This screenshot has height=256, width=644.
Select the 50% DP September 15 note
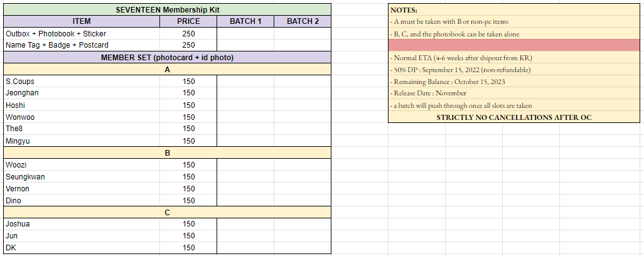514,69
